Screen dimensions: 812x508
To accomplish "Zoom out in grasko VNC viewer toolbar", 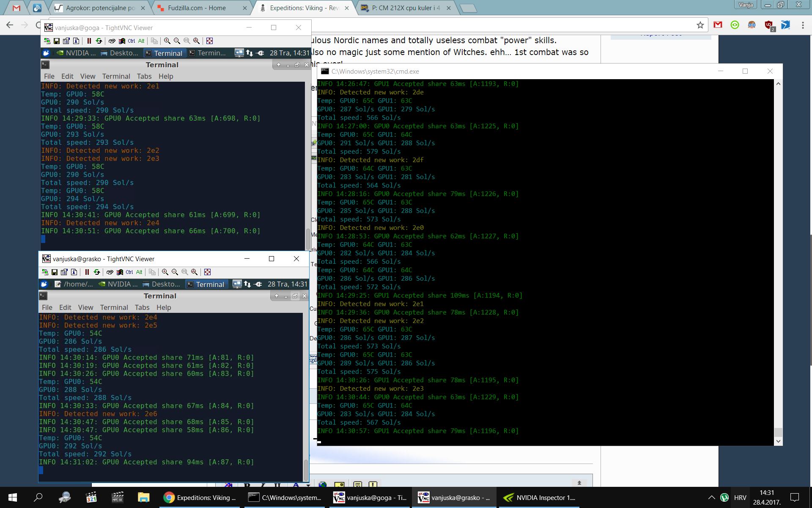I will 175,272.
